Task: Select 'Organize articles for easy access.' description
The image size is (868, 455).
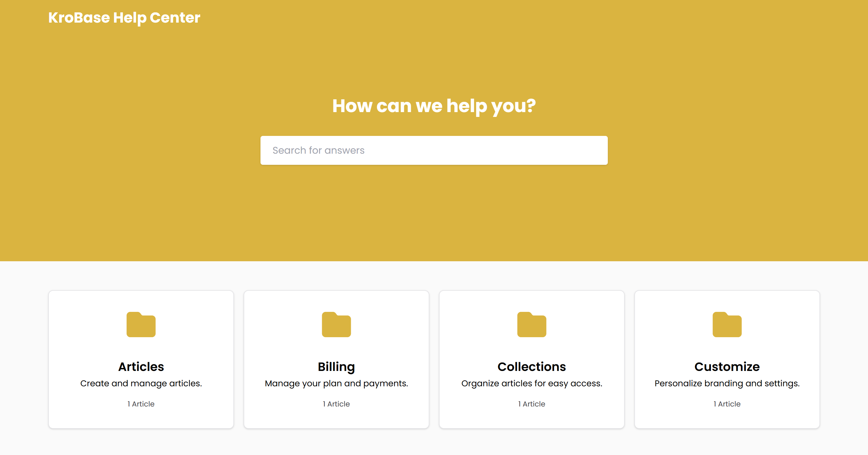Action: point(532,383)
